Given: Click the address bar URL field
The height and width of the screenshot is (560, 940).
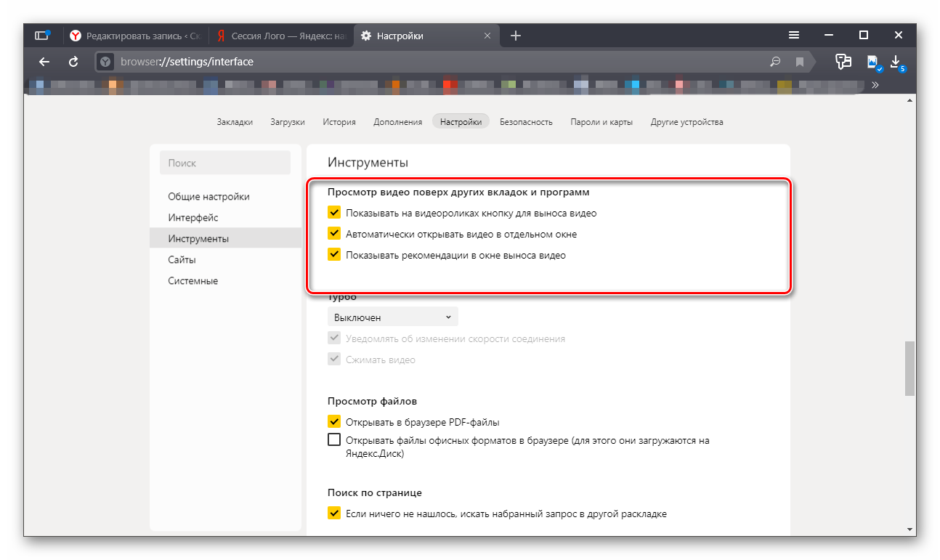Looking at the screenshot, I should click(x=436, y=62).
